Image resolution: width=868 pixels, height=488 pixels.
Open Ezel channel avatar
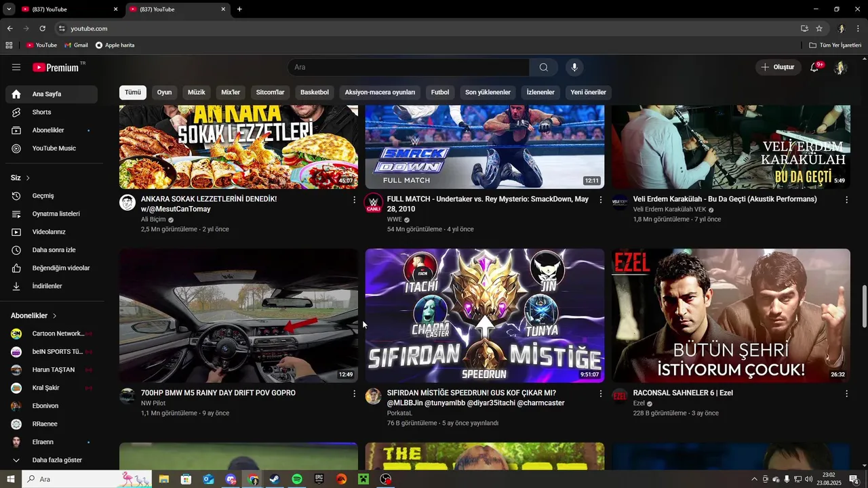click(620, 396)
